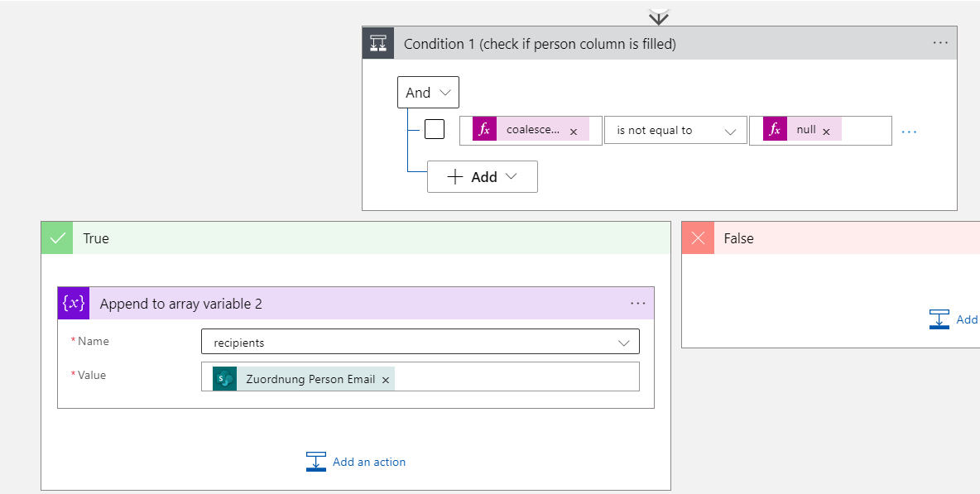Open the condition row ellipsis options
Image resolution: width=980 pixels, height=494 pixels.
(909, 131)
